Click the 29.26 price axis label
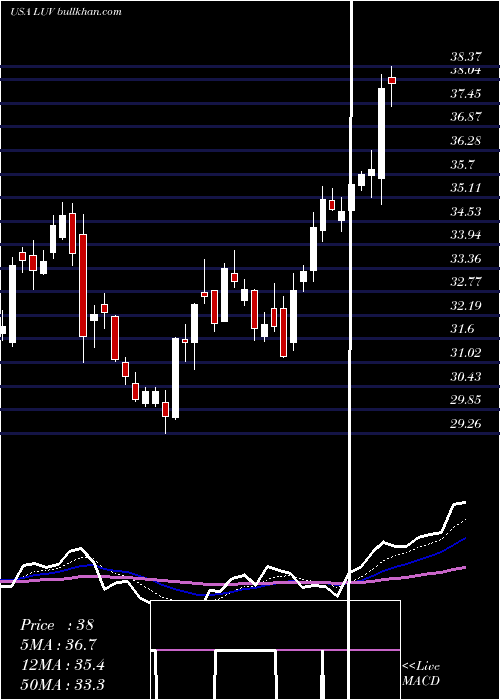 tap(466, 424)
